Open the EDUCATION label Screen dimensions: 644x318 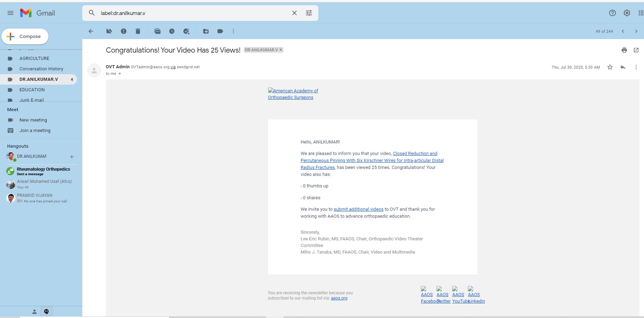tap(32, 90)
